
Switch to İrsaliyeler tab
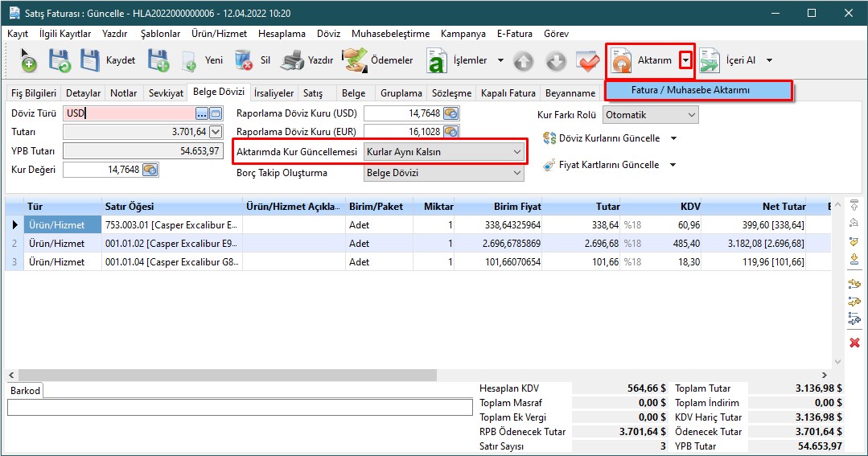click(274, 93)
